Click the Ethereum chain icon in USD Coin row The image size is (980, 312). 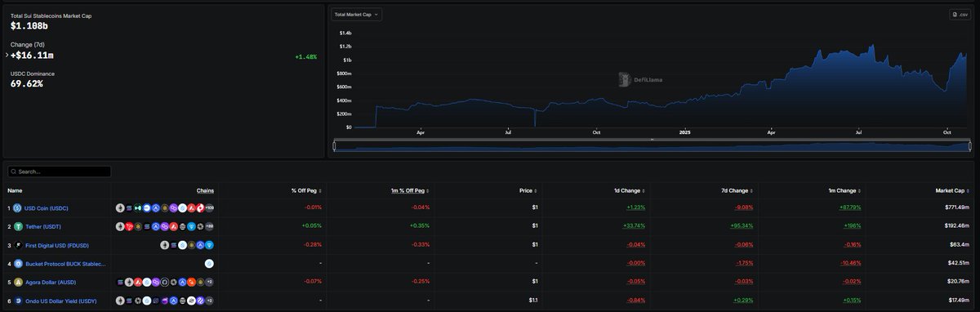point(120,208)
